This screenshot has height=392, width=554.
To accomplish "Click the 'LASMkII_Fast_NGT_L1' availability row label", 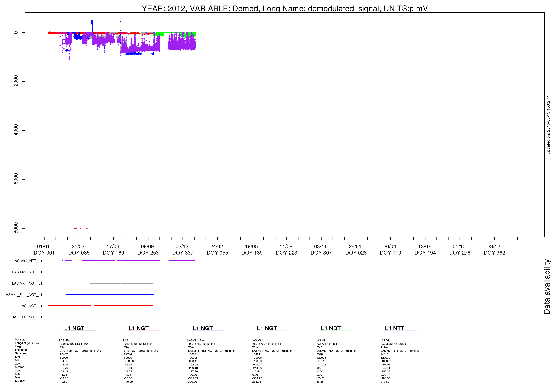I will [23, 295].
